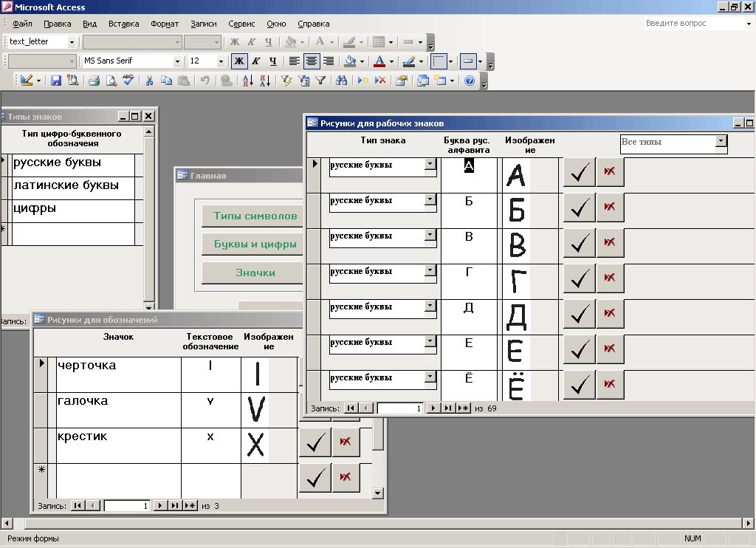Open the 'Все типы' filter combo box
The width and height of the screenshot is (756, 548).
point(721,141)
